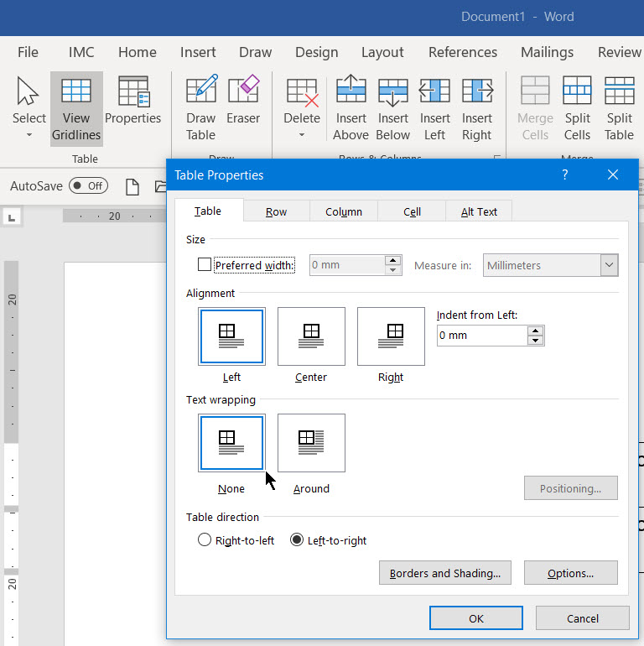Decrease Indent from Left value
The width and height of the screenshot is (644, 646).
click(535, 341)
